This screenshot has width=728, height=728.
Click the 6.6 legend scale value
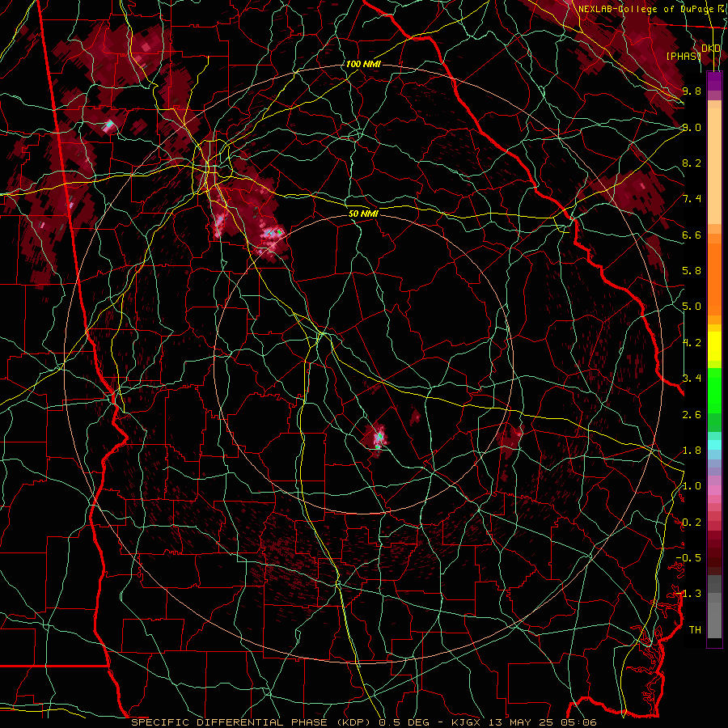692,235
